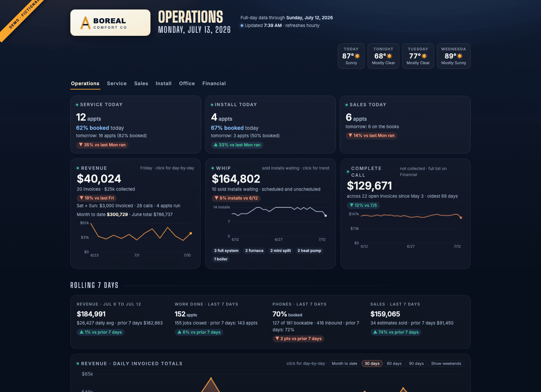Click the $40,024 revenue figure
Viewport: 541px width, 392px height.
pos(99,179)
